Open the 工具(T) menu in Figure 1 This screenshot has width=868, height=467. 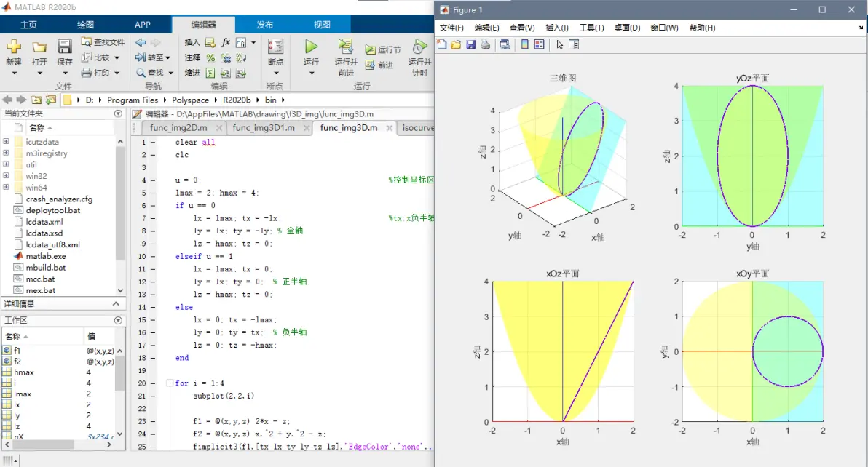point(591,28)
